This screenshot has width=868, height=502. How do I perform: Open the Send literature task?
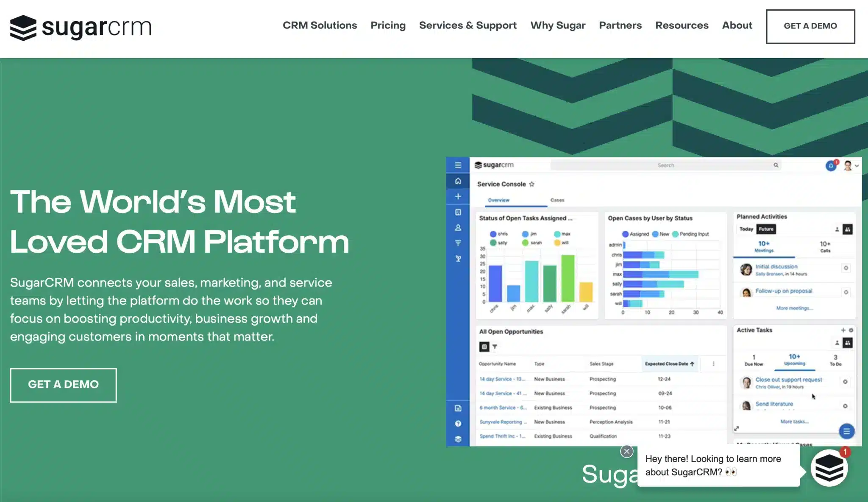[x=774, y=404]
